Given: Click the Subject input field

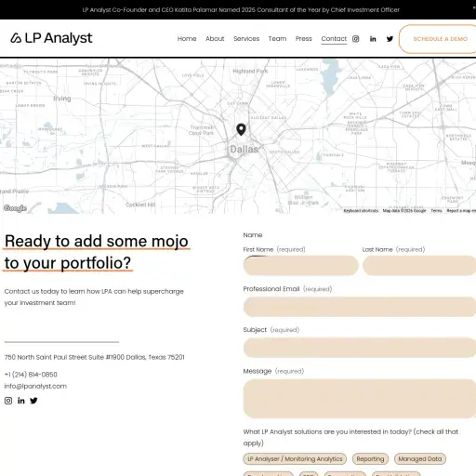Looking at the screenshot, I should (x=360, y=348).
